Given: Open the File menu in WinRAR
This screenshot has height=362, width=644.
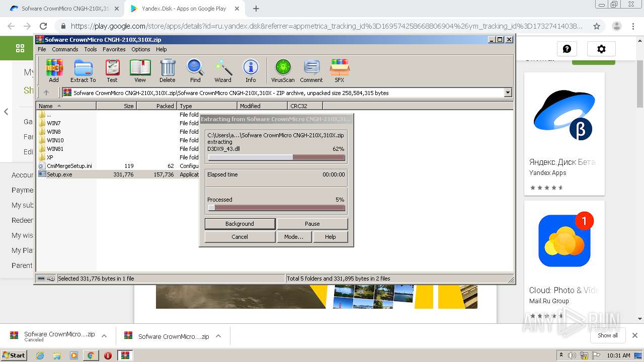Looking at the screenshot, I should coord(42,49).
